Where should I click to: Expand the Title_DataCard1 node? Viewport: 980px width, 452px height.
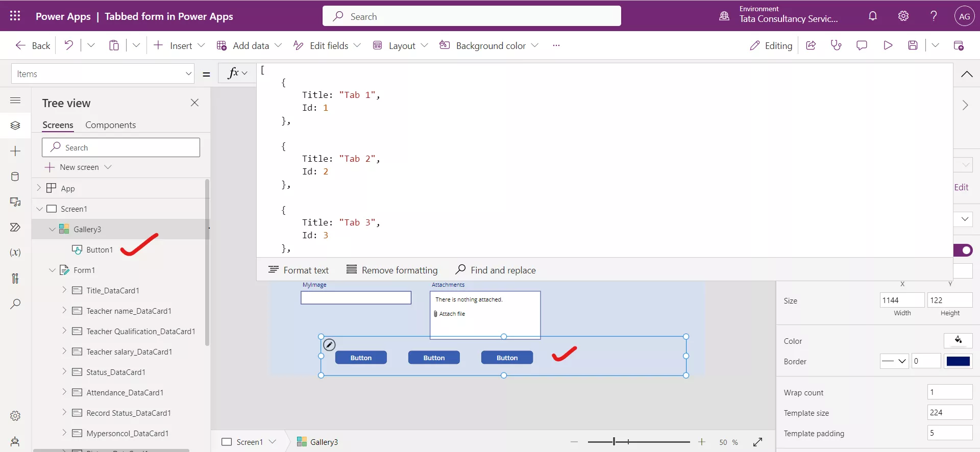point(64,290)
